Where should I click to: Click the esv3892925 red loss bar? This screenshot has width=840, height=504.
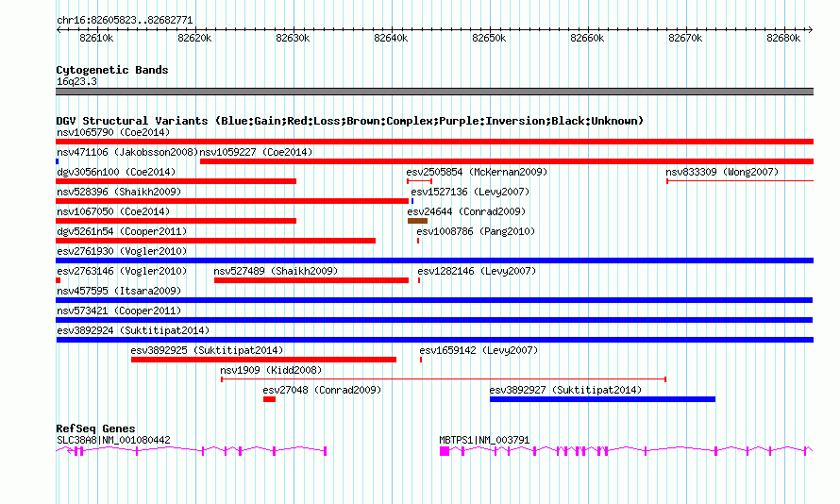pos(263,360)
